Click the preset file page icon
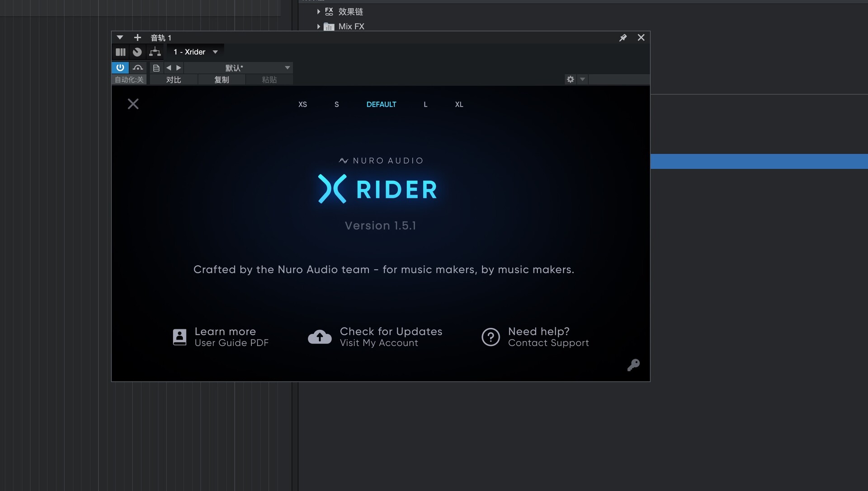The image size is (868, 491). pos(156,68)
